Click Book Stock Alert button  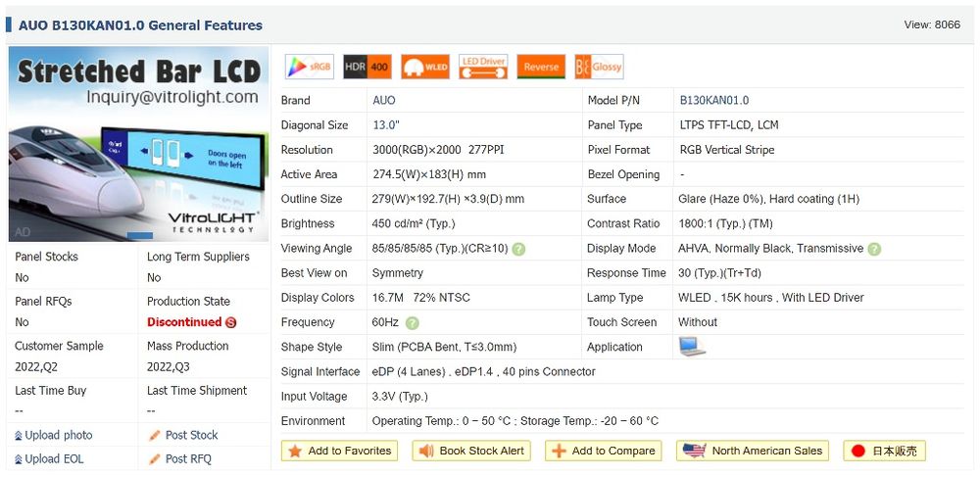[x=471, y=451]
